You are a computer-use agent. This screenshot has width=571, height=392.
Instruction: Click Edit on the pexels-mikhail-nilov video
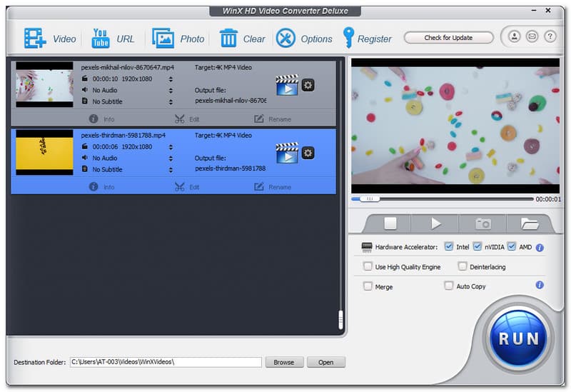point(187,119)
